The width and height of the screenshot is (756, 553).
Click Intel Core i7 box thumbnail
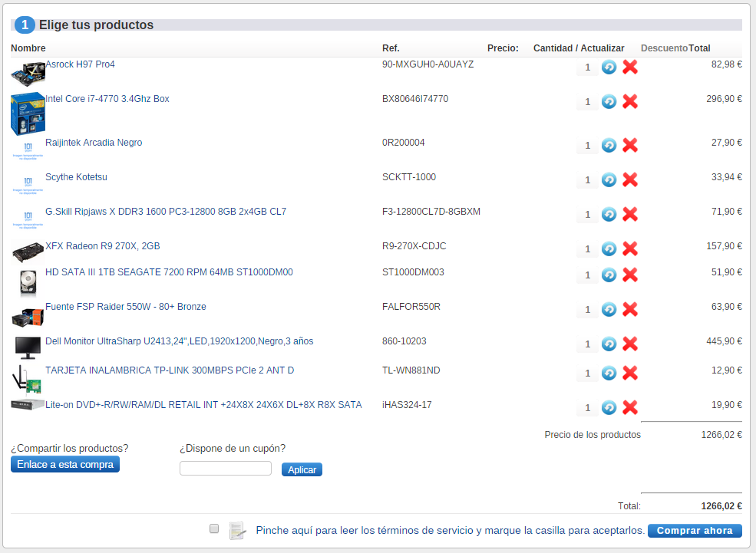click(x=28, y=114)
